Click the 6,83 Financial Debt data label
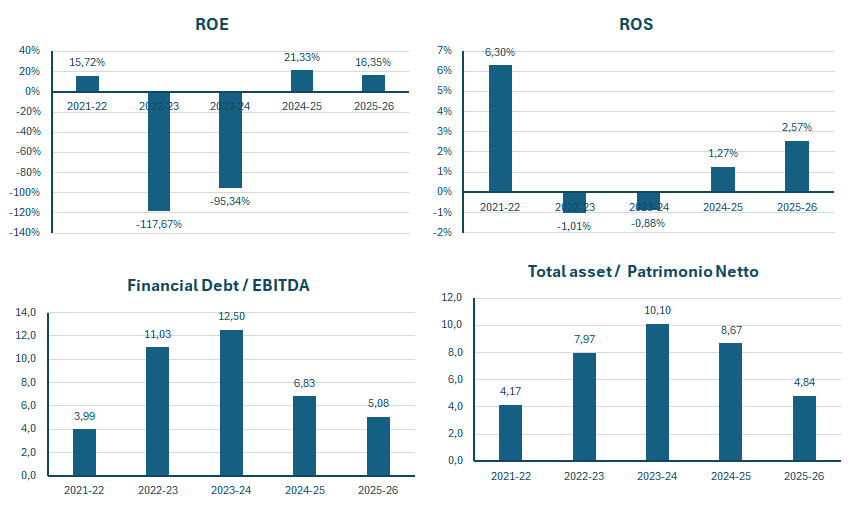The height and width of the screenshot is (520, 857). point(304,383)
